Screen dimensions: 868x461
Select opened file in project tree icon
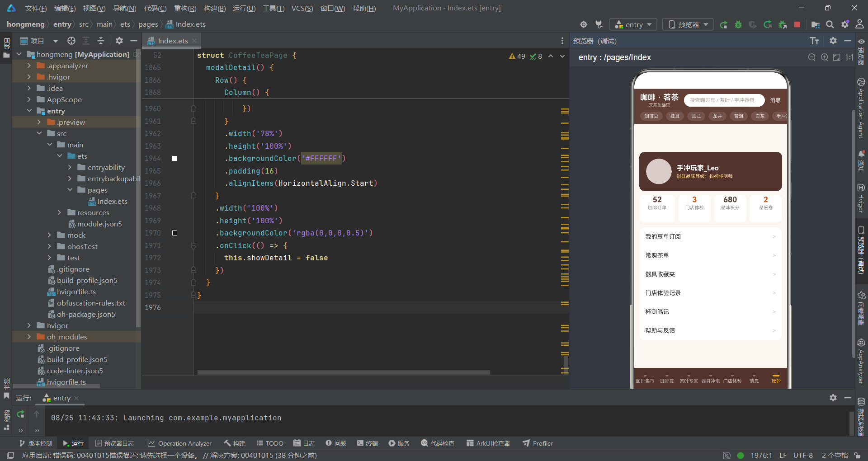point(71,41)
